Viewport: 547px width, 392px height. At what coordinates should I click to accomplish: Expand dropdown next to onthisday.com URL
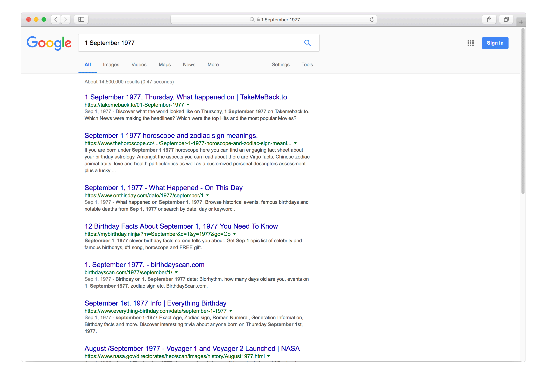(207, 195)
